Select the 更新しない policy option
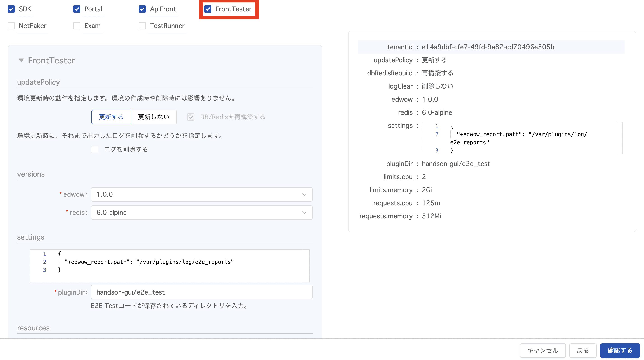Image resolution: width=644 pixels, height=360 pixels. coord(154,117)
